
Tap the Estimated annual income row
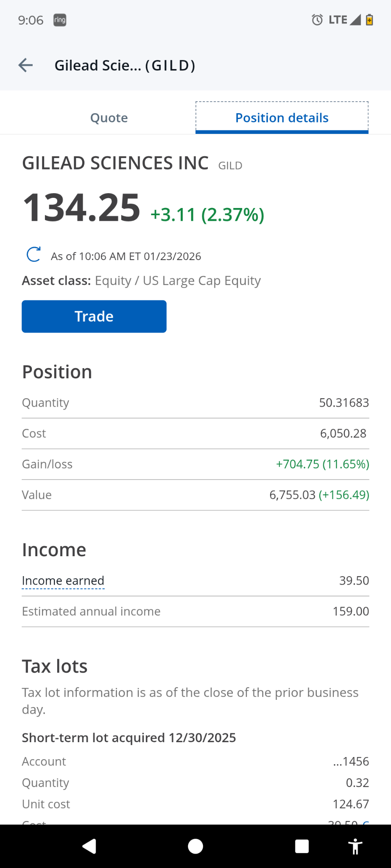pyautogui.click(x=195, y=612)
